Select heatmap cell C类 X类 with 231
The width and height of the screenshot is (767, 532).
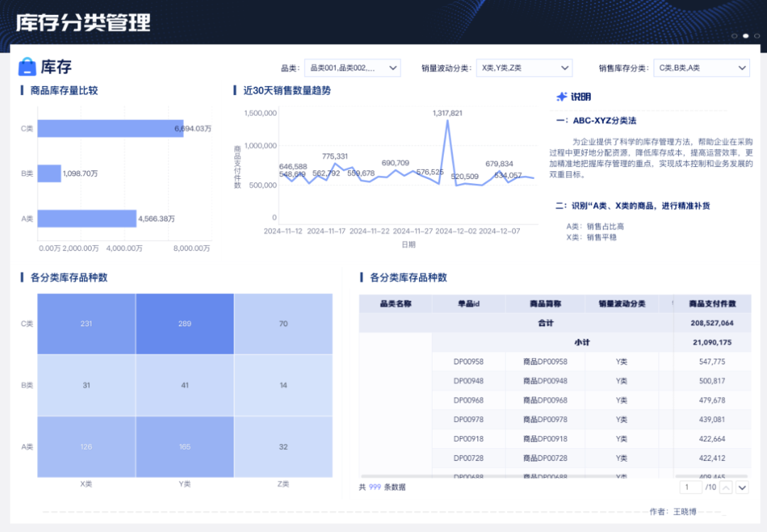[86, 323]
